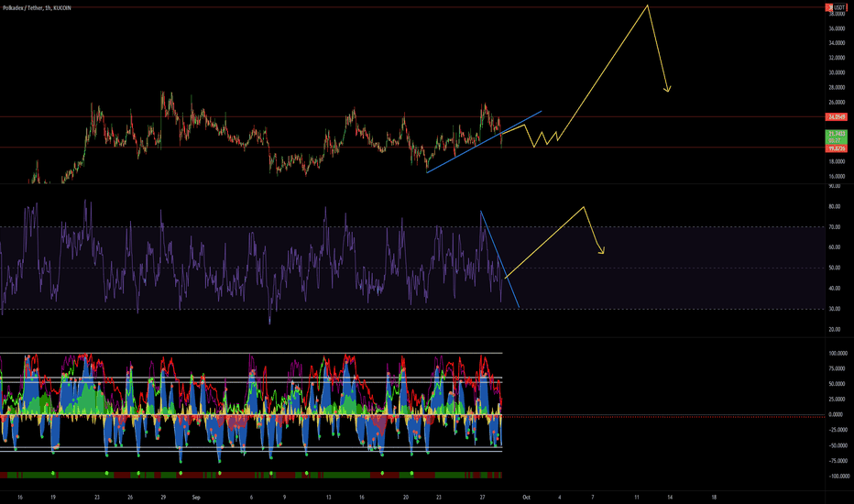The width and height of the screenshot is (854, 504).
Task: Select the yellow projection arrow on RSI pane
Action: (x=544, y=243)
